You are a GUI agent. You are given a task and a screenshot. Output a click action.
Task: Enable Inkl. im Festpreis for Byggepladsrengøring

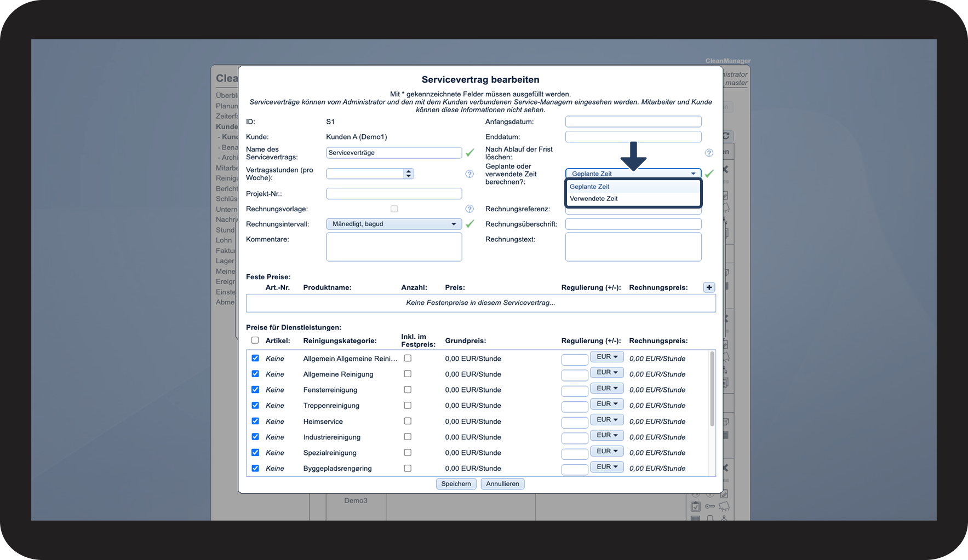pyautogui.click(x=408, y=468)
